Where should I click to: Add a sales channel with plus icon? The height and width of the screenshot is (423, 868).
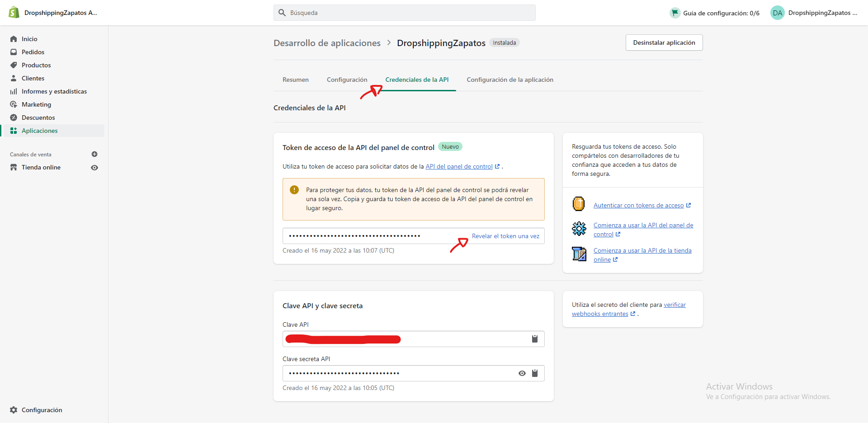[94, 154]
